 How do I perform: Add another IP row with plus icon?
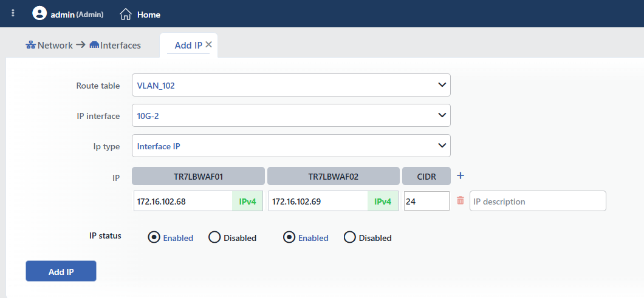(x=461, y=175)
